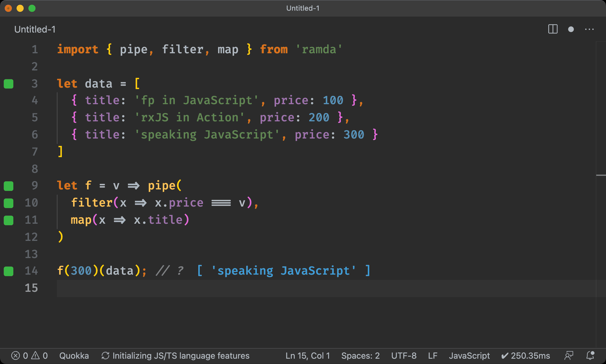Toggle the green breakpoint on line 3
The image size is (606, 364).
pyautogui.click(x=9, y=83)
